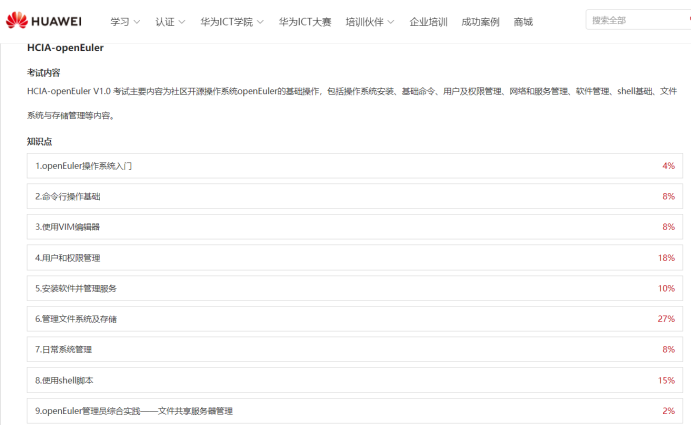
Task: Select the HCIA-openEuler heading
Action: pos(65,48)
